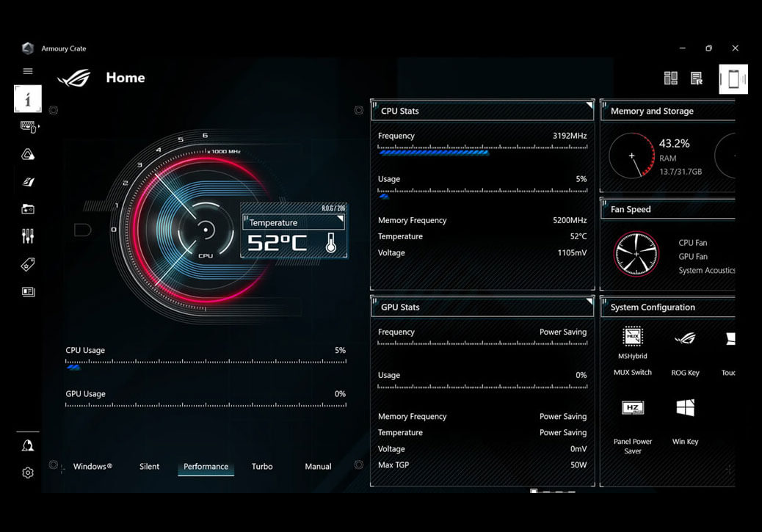This screenshot has width=762, height=532.
Task: Open the Featured tag sidebar icon
Action: 28,264
